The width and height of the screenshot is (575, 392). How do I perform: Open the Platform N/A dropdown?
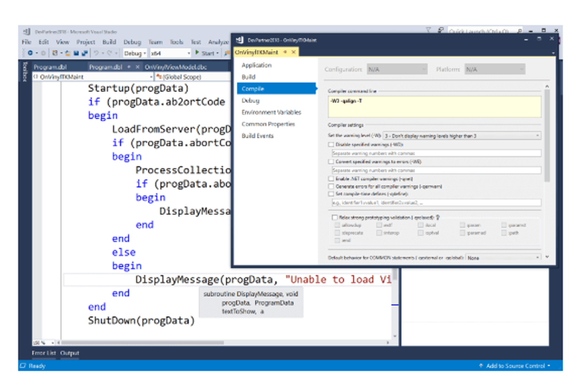pyautogui.click(x=494, y=69)
